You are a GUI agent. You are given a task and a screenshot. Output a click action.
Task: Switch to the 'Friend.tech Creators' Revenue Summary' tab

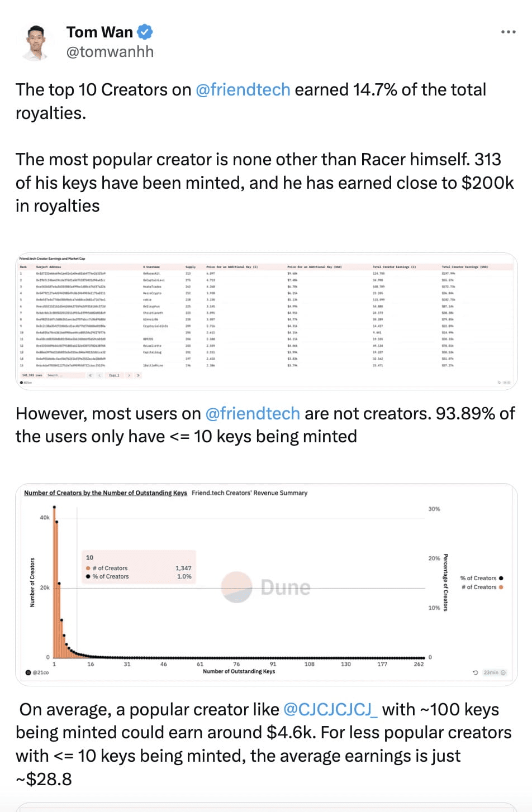tap(249, 493)
